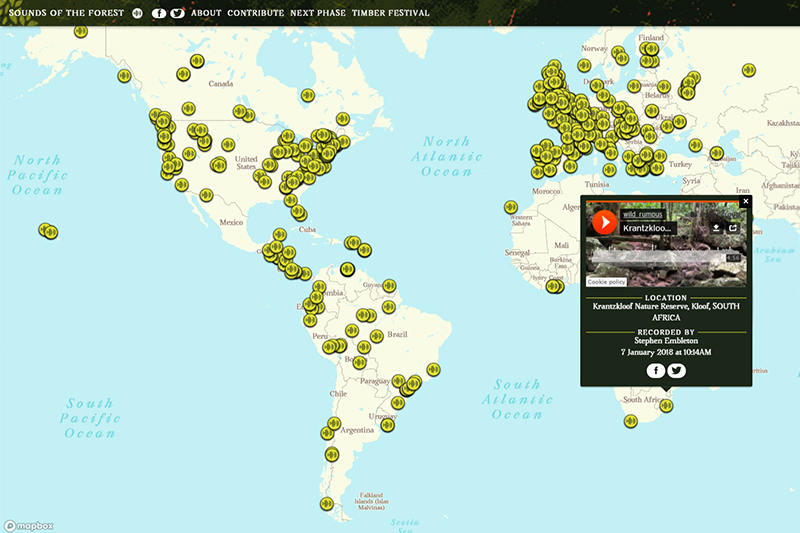Open the sound marker in northern Alaska
This screenshot has width=800, height=533.
point(81,31)
